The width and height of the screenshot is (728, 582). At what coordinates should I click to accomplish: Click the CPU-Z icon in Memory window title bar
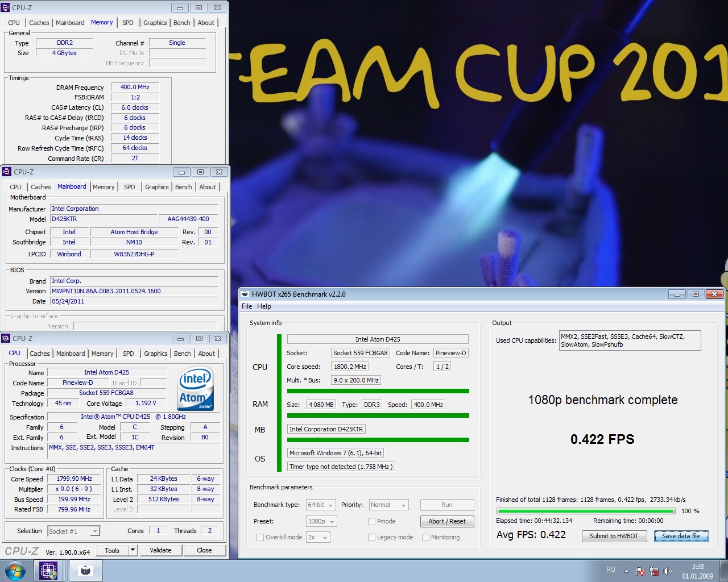(6, 7)
